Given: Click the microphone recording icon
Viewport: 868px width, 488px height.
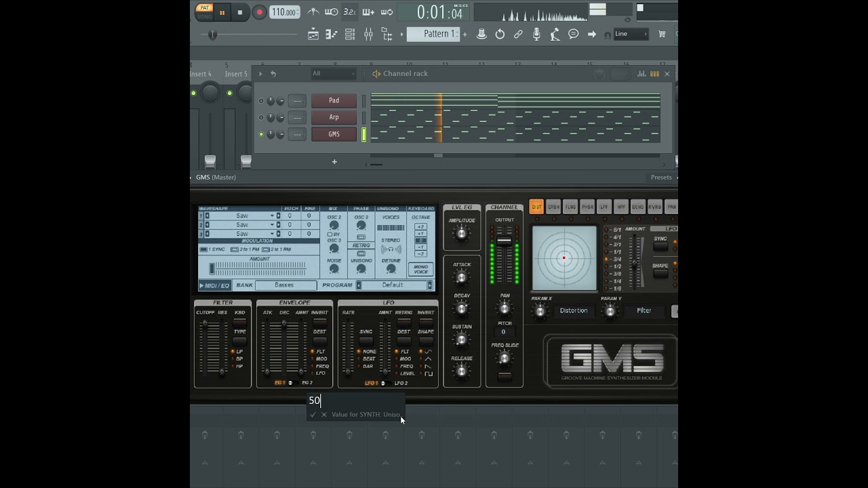Looking at the screenshot, I should point(536,34).
